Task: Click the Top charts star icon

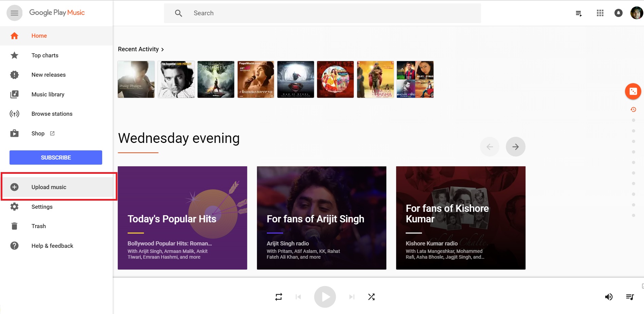Action: [x=14, y=55]
